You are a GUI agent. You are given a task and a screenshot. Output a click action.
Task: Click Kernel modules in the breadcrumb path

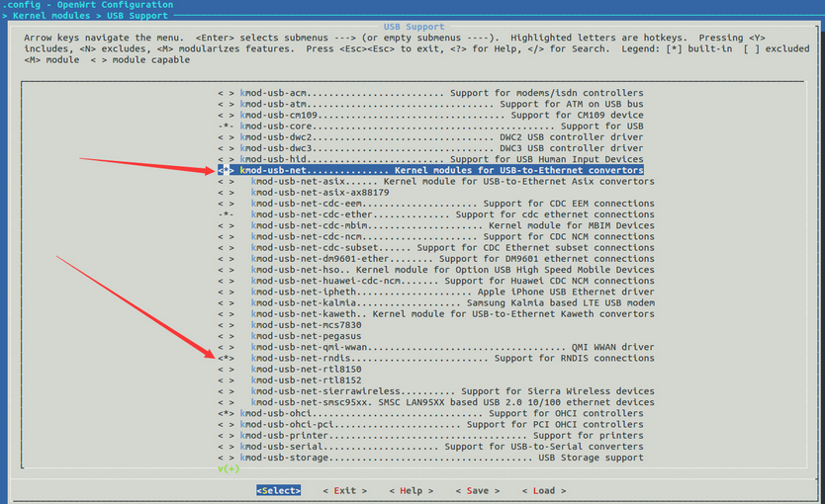point(51,16)
